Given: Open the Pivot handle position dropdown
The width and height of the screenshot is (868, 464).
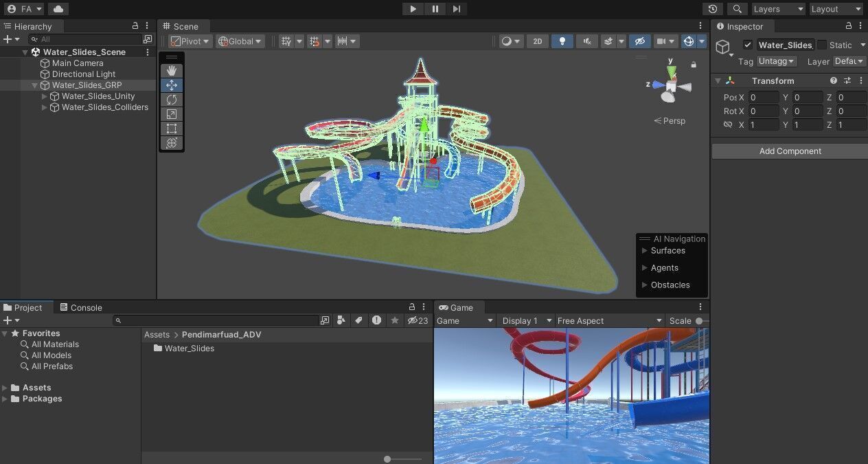Looking at the screenshot, I should coord(190,41).
